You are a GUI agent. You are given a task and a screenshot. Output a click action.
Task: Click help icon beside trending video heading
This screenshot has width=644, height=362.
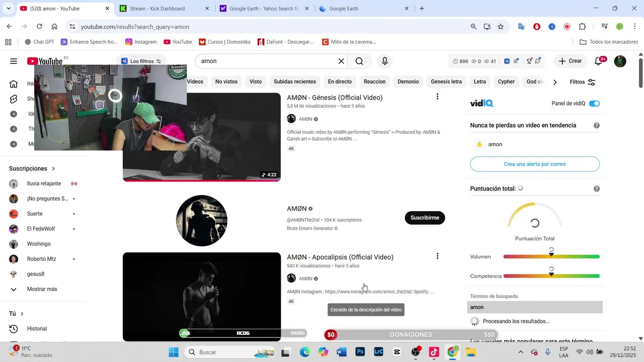[597, 125]
